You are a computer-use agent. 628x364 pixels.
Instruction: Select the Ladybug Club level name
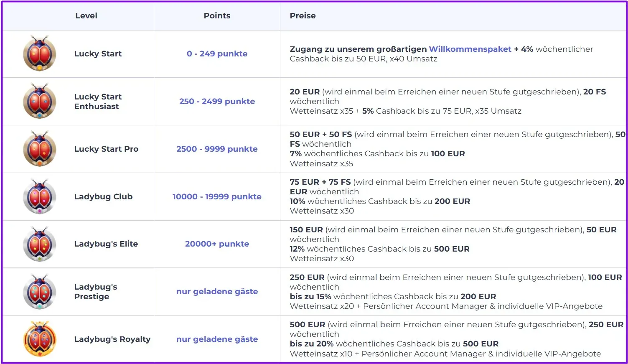(103, 196)
